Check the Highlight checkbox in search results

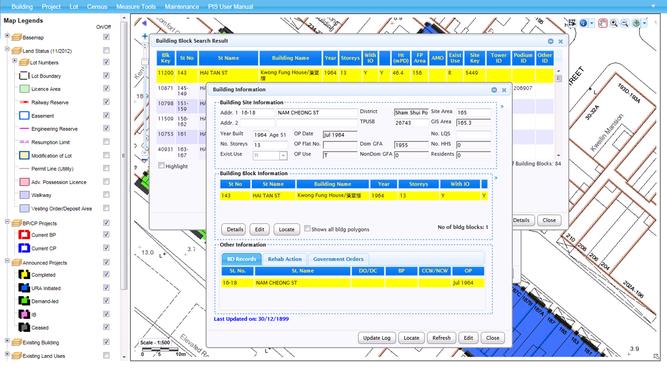point(161,165)
